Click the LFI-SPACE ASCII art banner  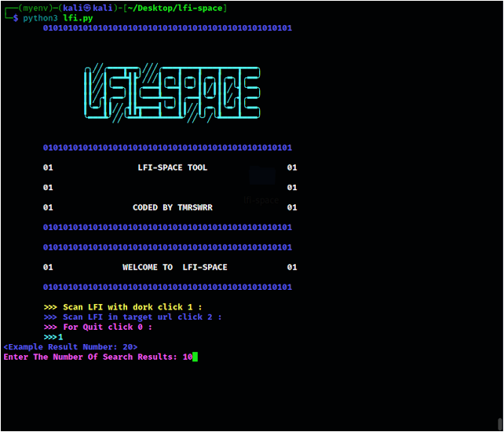[172, 93]
